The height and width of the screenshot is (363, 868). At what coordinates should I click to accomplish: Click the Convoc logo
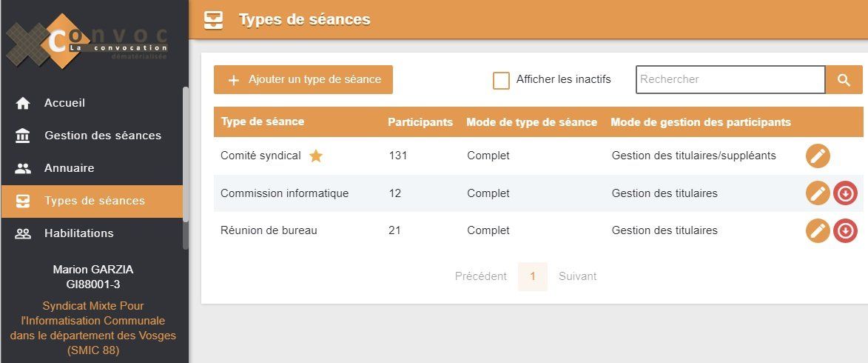(x=87, y=41)
